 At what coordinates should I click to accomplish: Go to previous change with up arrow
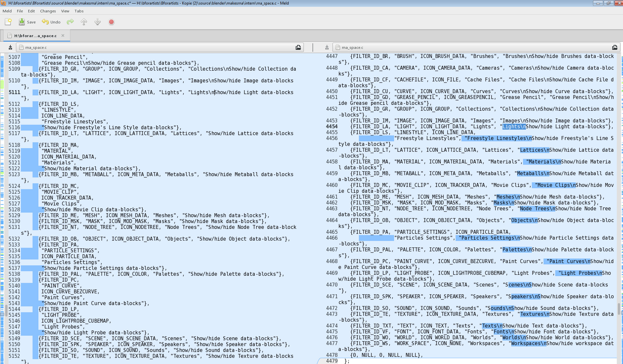pos(84,22)
